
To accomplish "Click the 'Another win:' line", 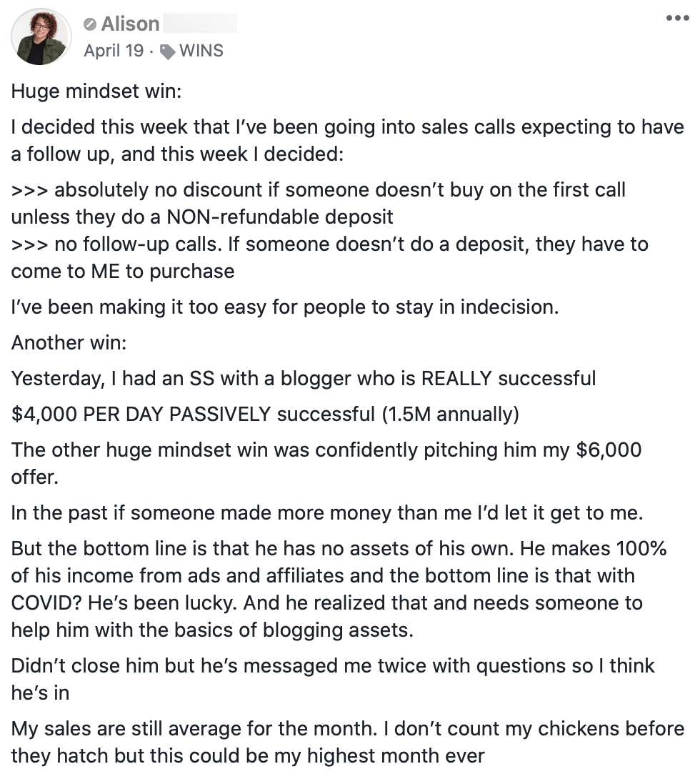I will click(x=69, y=342).
